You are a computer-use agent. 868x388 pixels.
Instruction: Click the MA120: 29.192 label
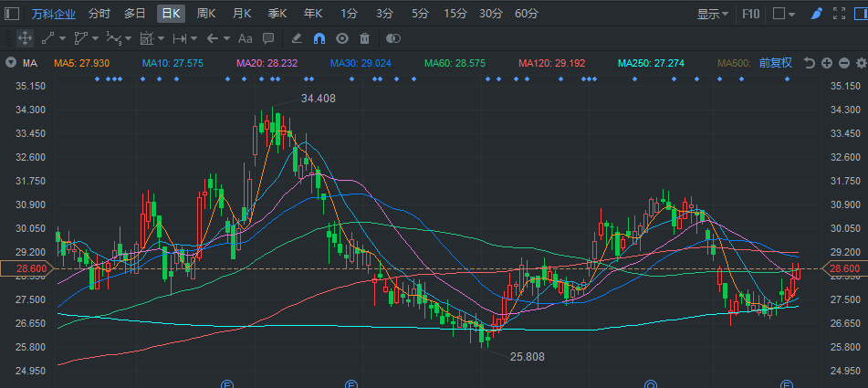552,63
